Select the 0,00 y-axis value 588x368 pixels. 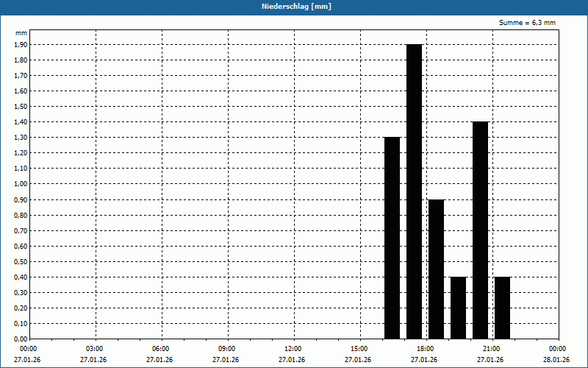[21, 339]
